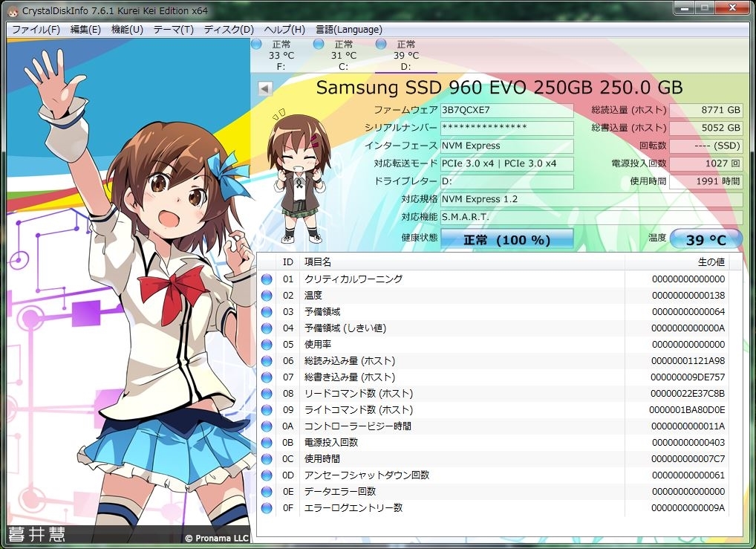Click status icon for 0B 電源投入回数 row
756x549 pixels.
(x=267, y=443)
